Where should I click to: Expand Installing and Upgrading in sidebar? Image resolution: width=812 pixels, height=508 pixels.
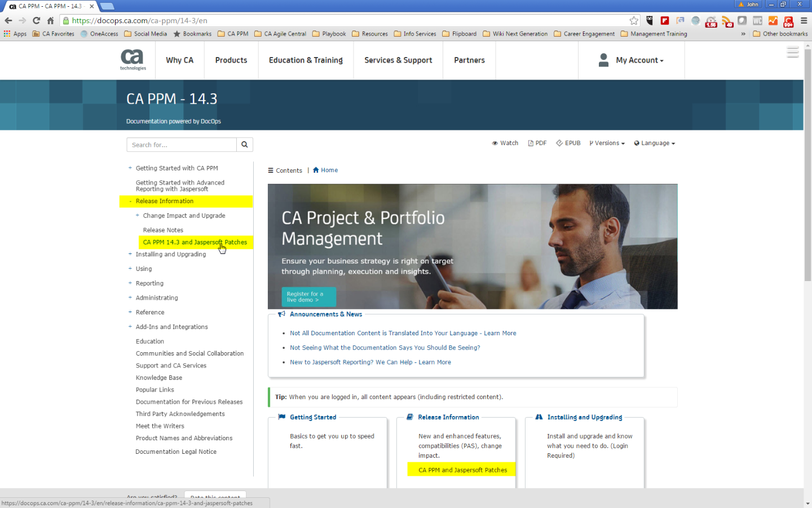click(130, 254)
